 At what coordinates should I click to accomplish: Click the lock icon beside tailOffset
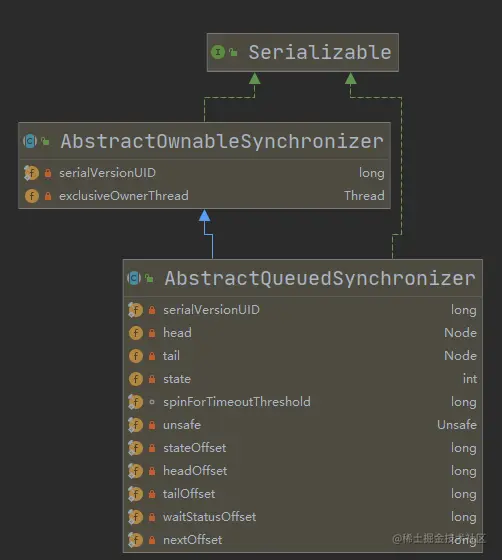click(152, 494)
